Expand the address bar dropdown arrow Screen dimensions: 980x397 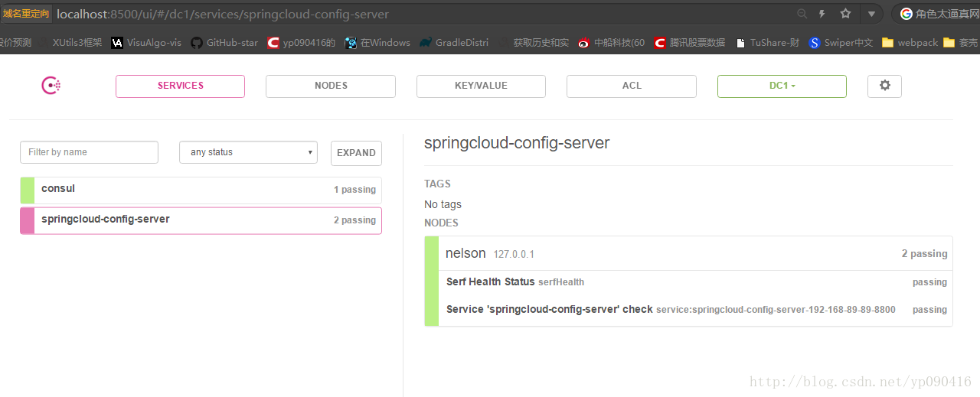tap(871, 14)
